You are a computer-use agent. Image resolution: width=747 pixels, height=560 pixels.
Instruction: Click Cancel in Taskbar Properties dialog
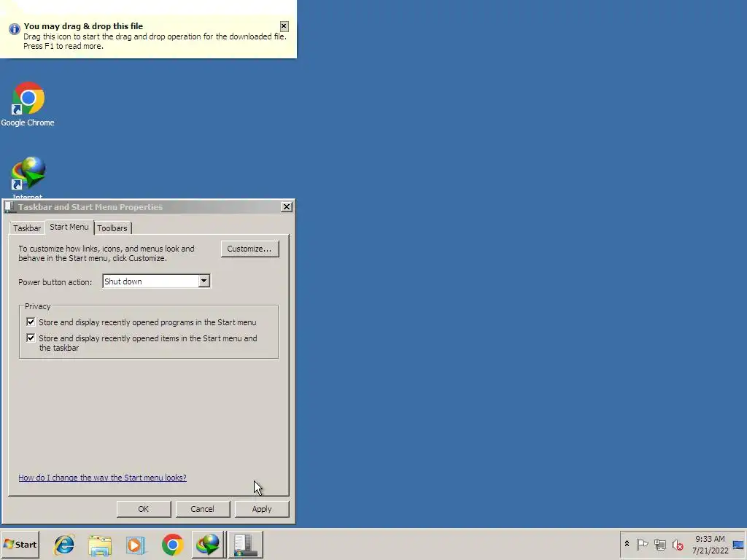click(x=202, y=509)
